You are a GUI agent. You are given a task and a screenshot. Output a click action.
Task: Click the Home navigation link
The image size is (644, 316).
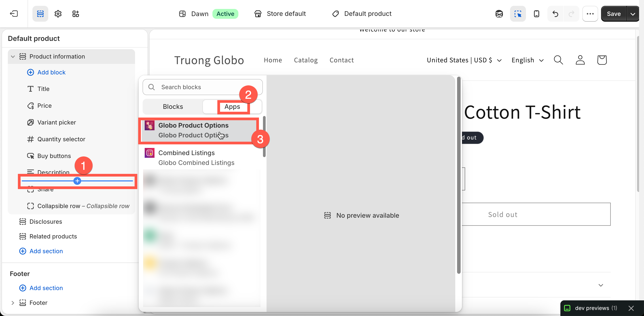coord(273,60)
